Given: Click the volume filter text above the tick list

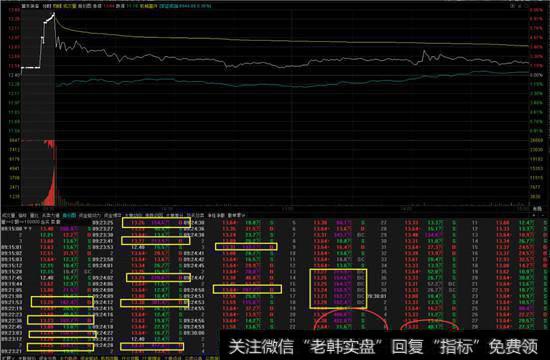Looking at the screenshot, I should pyautogui.click(x=31, y=222).
